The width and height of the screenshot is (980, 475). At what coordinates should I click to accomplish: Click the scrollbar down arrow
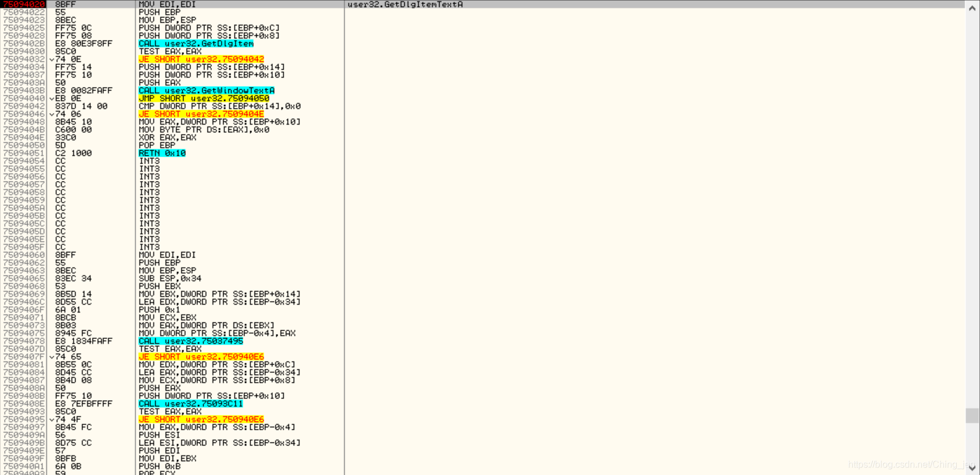pos(972,467)
